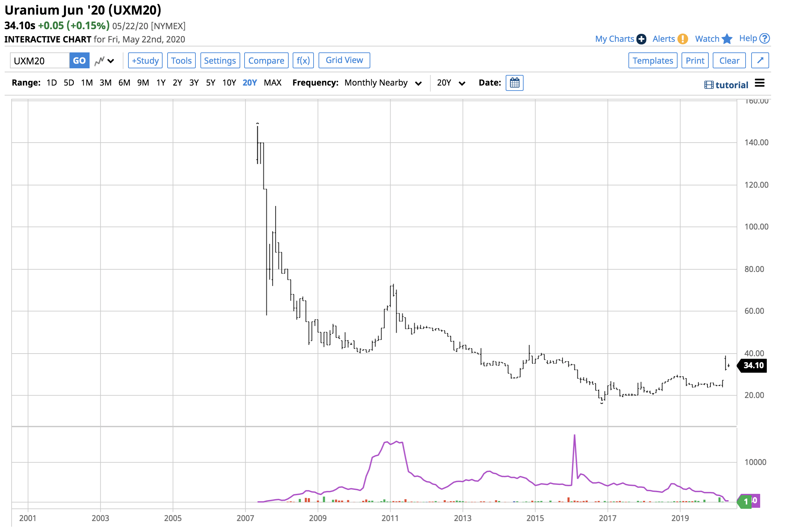Open Alerts via exclamation icon
Screen dimensions: 797x532
pos(682,39)
